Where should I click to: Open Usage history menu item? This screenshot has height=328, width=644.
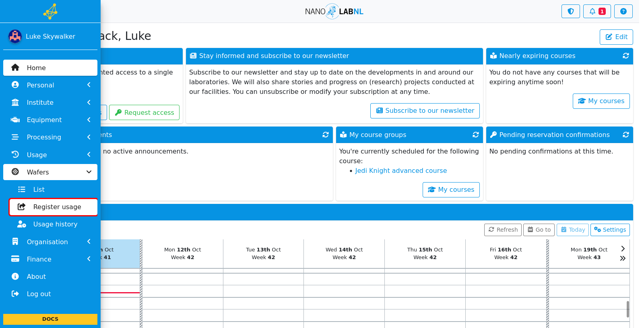(x=54, y=224)
